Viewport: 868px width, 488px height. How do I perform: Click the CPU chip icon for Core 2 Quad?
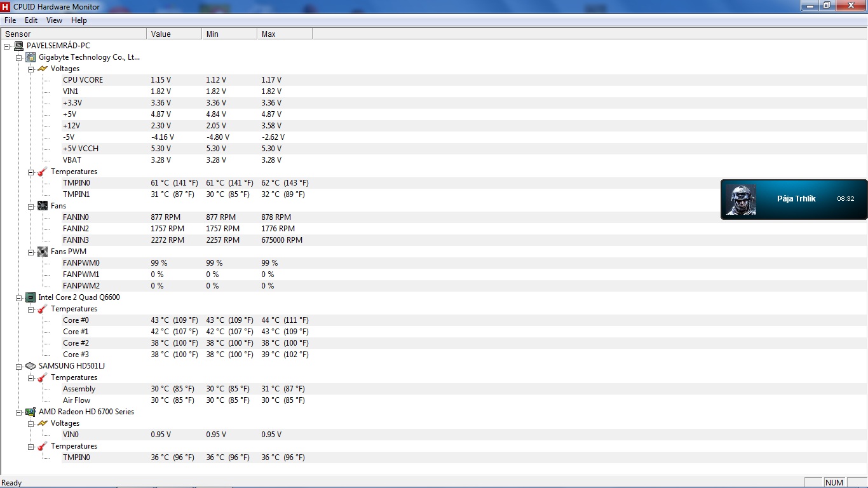[31, 297]
